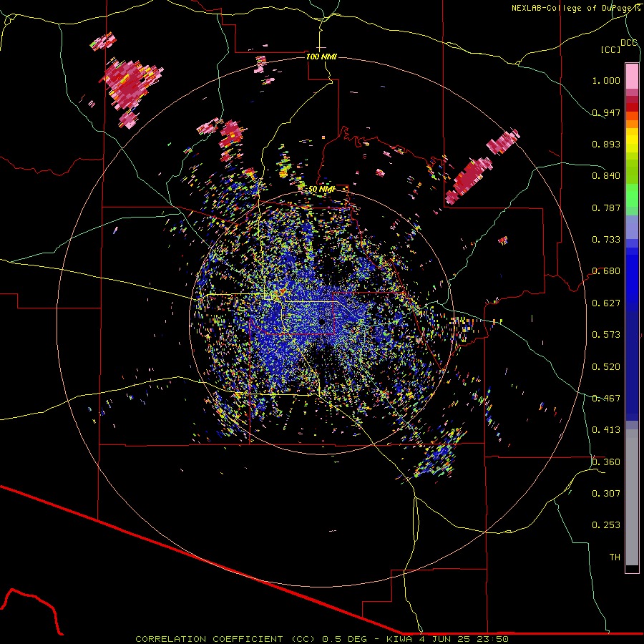Click the 0.787 scale value
This screenshot has height=644, width=644.
point(606,208)
